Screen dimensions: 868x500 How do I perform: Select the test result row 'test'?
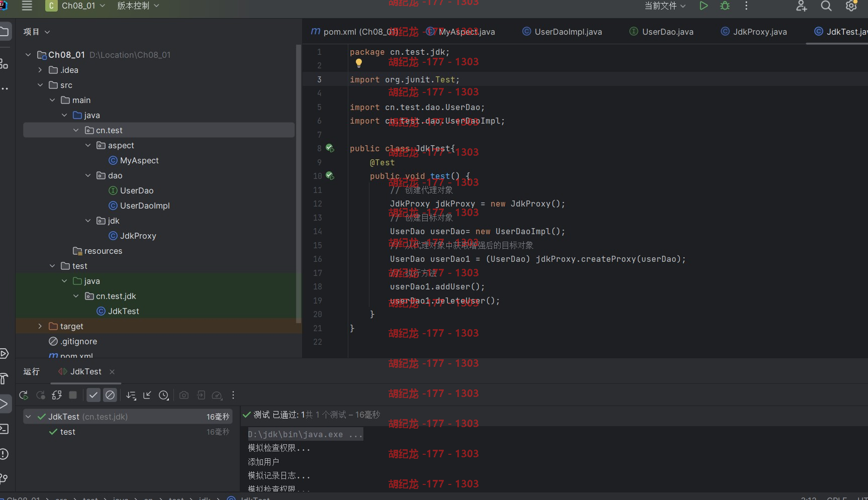(x=128, y=432)
